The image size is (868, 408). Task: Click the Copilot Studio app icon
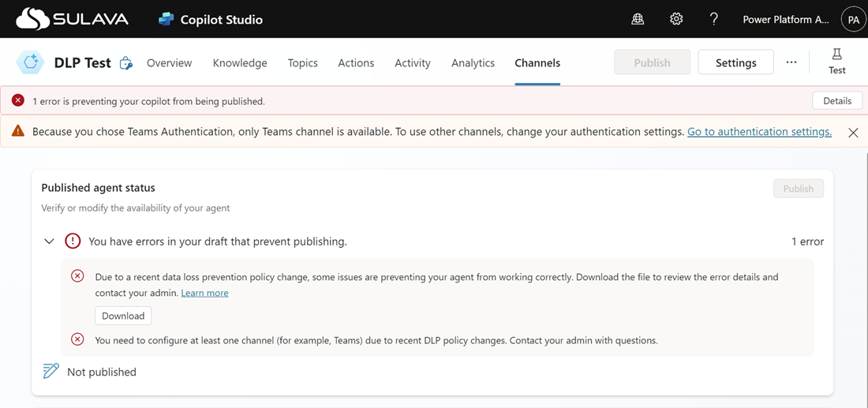click(166, 19)
